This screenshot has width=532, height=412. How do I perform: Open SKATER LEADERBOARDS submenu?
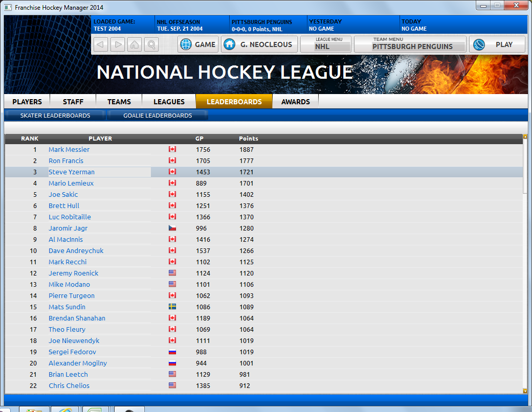(55, 116)
